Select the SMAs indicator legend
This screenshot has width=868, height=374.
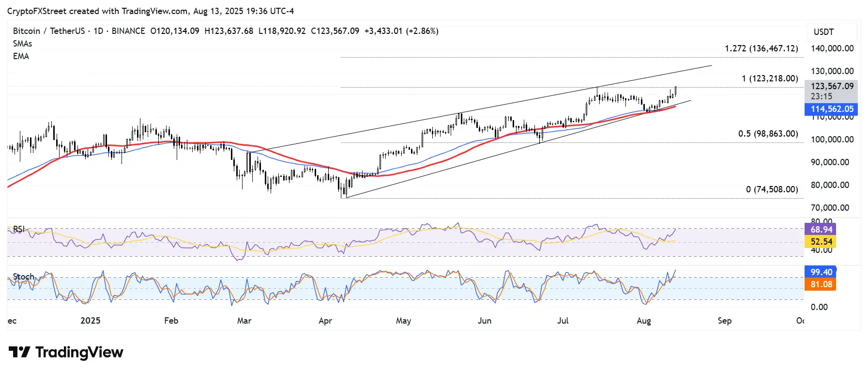(x=23, y=44)
